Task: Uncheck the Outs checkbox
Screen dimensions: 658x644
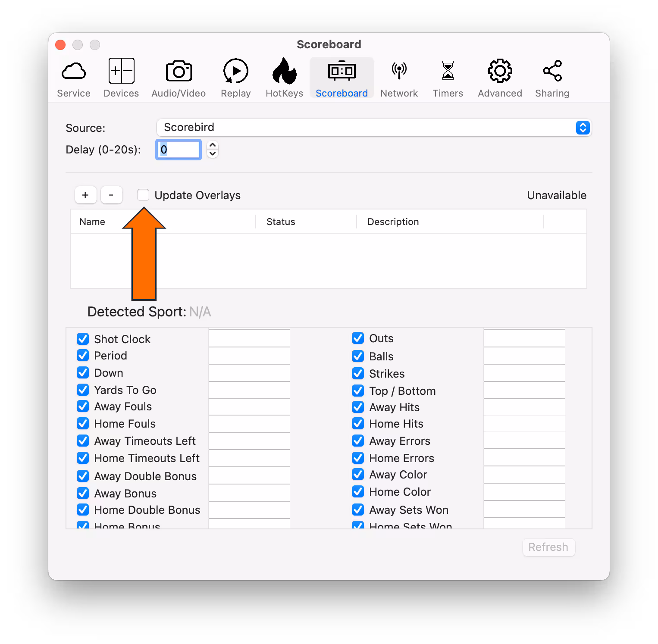Action: [x=358, y=338]
